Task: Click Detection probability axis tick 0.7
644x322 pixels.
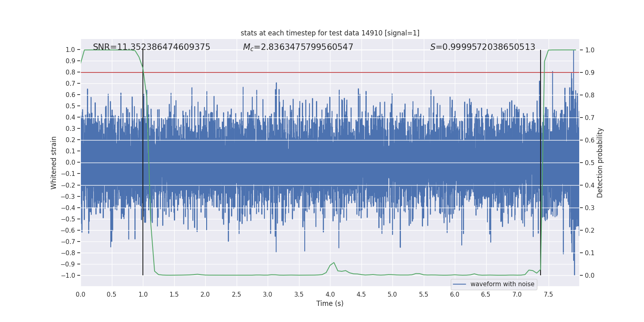Action: click(590, 118)
